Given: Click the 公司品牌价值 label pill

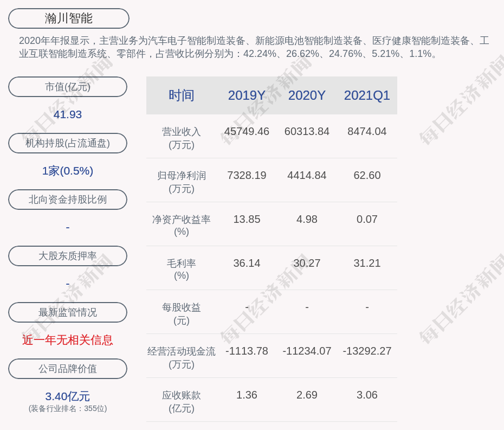Looking at the screenshot, I should click(x=68, y=369).
